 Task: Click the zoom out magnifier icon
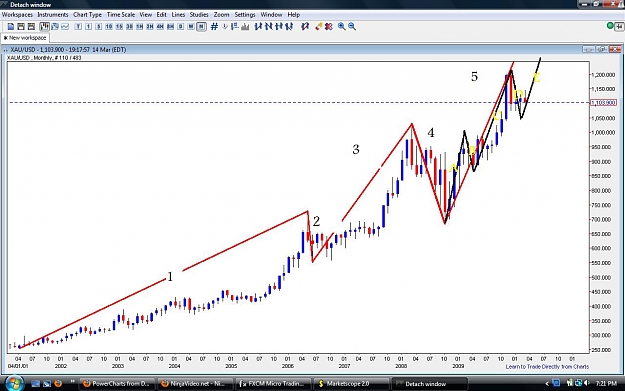[x=352, y=26]
